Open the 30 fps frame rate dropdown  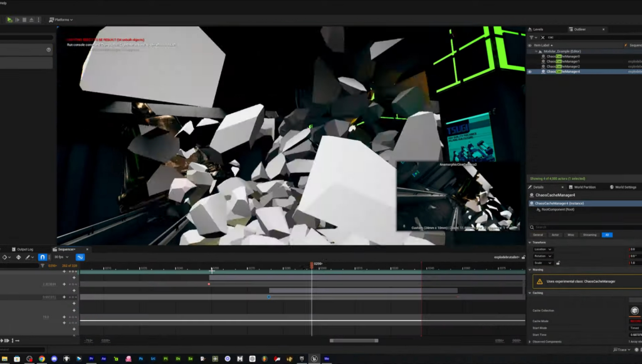point(61,257)
